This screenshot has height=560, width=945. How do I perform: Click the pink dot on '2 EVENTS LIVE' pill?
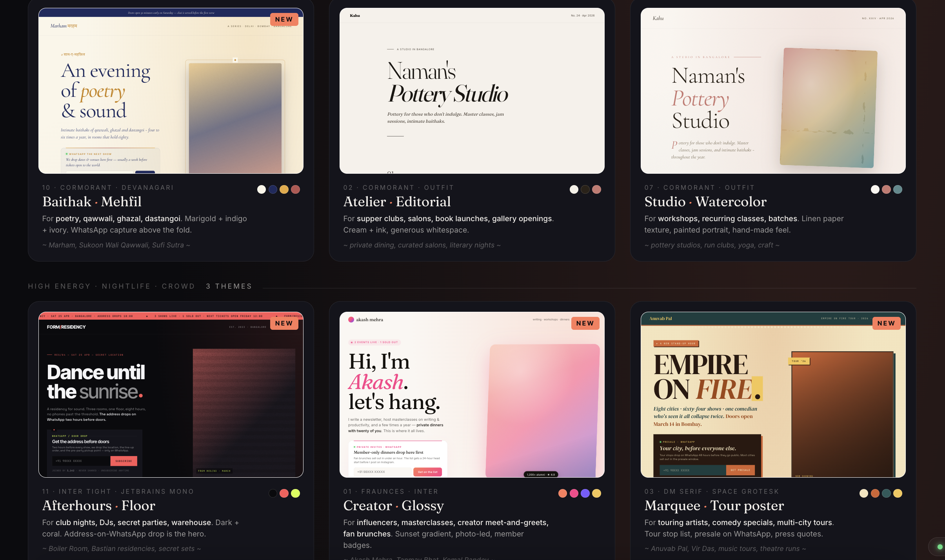[351, 342]
